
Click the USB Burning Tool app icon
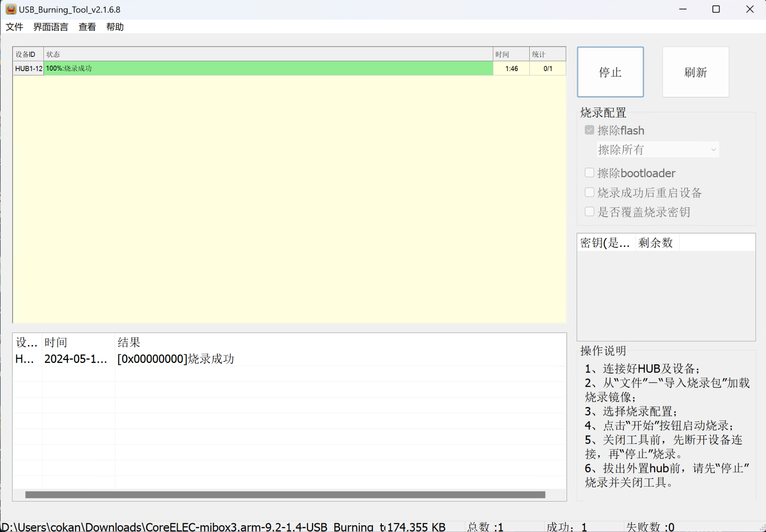11,9
